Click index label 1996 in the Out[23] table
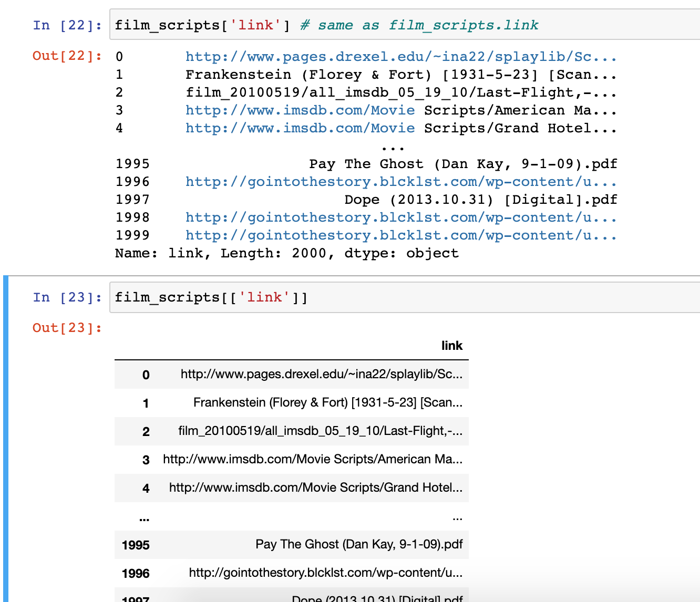Image resolution: width=700 pixels, height=602 pixels. pos(136,574)
